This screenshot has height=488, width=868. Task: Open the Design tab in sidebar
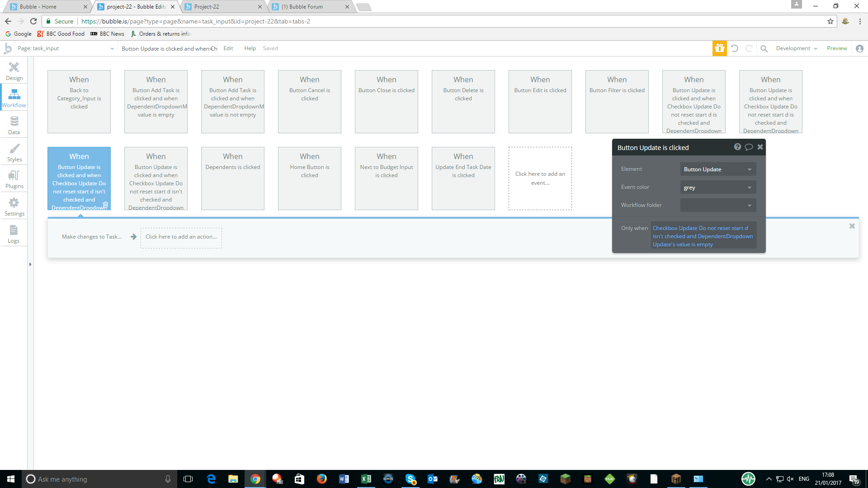pyautogui.click(x=14, y=71)
